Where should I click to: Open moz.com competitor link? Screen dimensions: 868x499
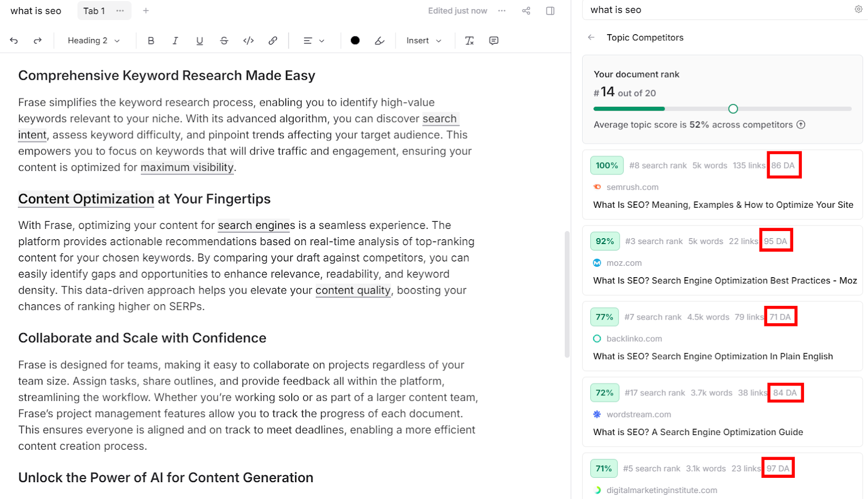click(624, 263)
